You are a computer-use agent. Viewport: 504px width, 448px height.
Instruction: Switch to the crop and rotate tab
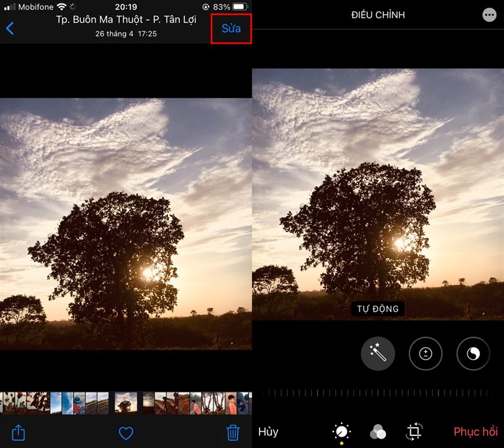(x=414, y=431)
